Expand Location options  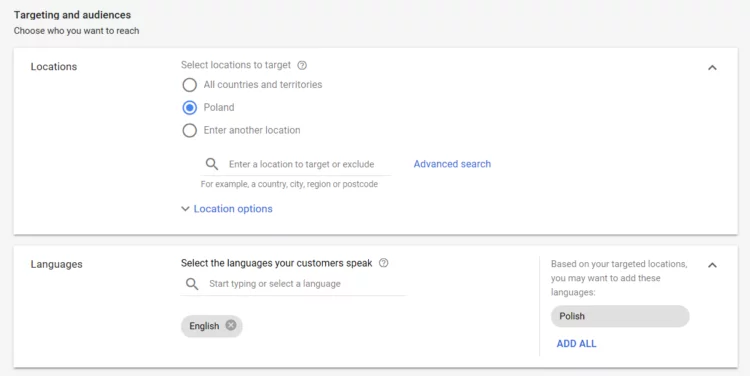point(227,209)
